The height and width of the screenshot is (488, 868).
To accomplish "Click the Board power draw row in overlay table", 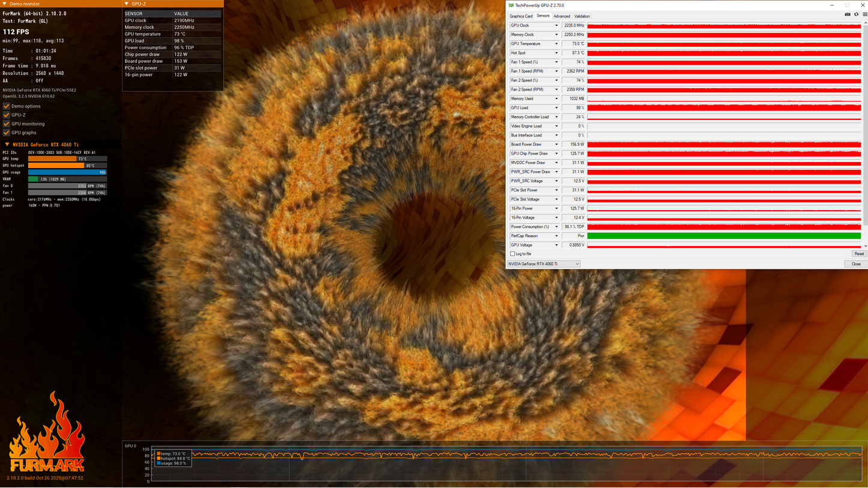I will [x=172, y=61].
